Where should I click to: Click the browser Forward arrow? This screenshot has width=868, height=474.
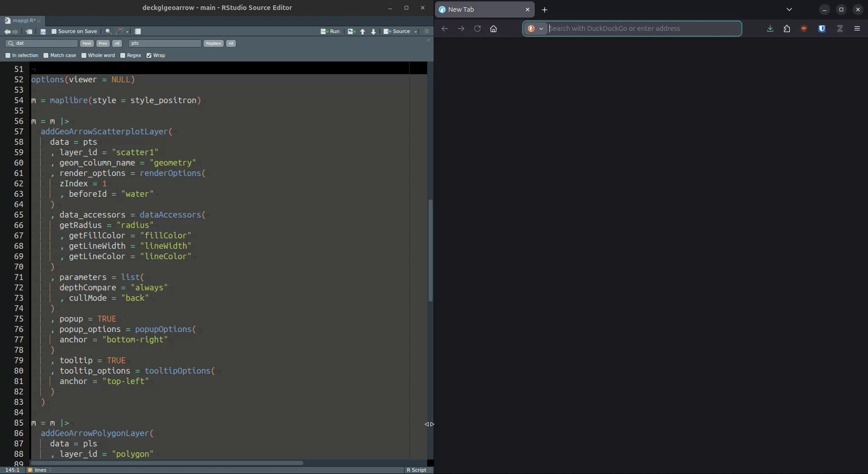pyautogui.click(x=461, y=28)
